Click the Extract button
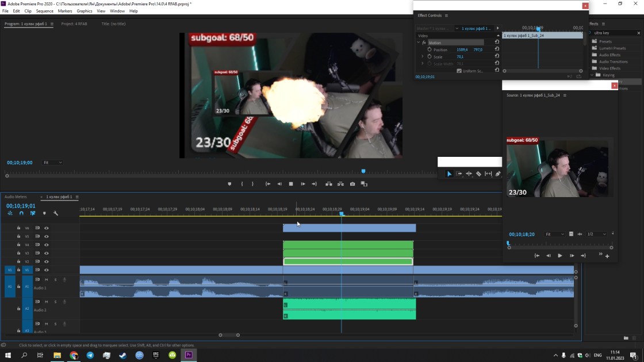This screenshot has height=362, width=644. (340, 184)
